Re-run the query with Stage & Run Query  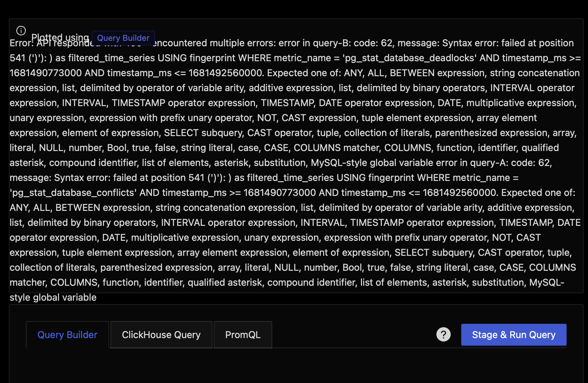(x=513, y=334)
